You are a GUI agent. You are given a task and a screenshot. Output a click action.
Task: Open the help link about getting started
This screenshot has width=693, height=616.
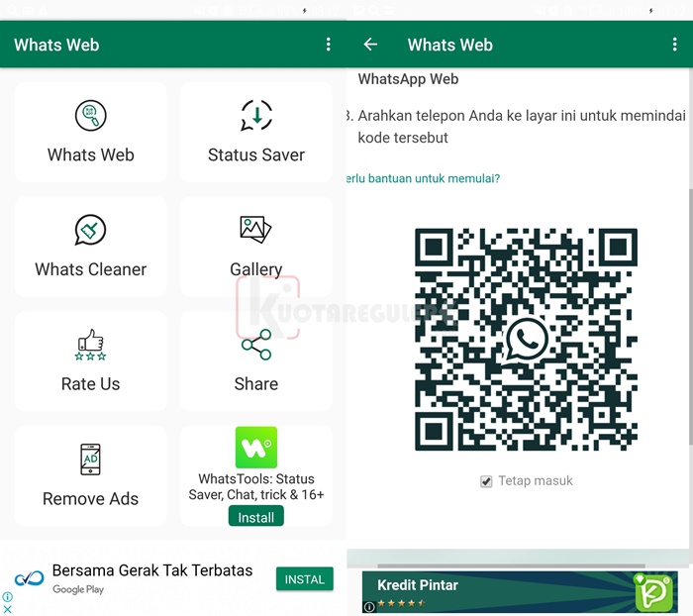pyautogui.click(x=423, y=178)
